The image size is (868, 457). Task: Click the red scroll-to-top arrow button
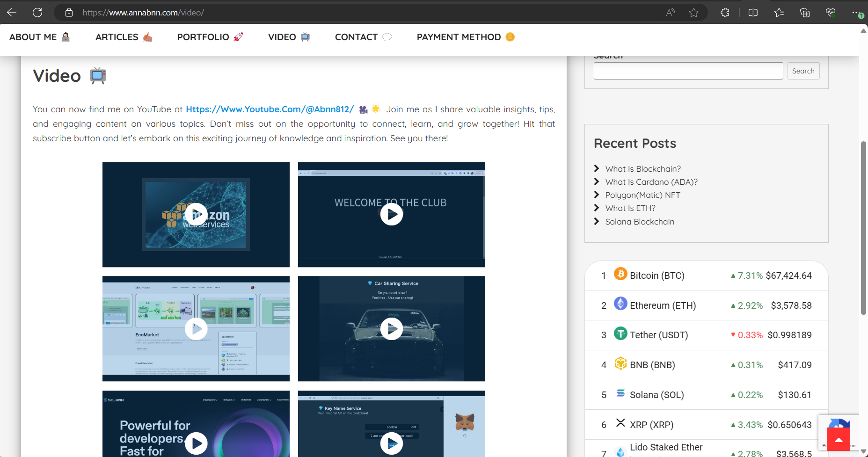point(839,440)
